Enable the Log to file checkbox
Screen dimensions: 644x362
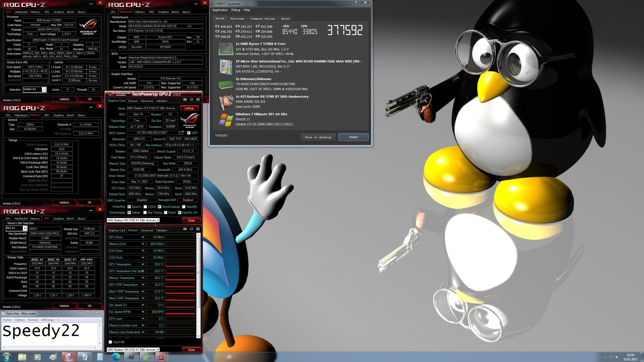coord(110,342)
